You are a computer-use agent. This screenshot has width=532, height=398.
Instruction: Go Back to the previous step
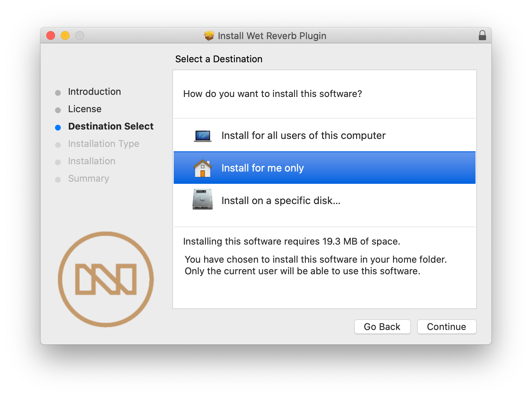(x=382, y=327)
